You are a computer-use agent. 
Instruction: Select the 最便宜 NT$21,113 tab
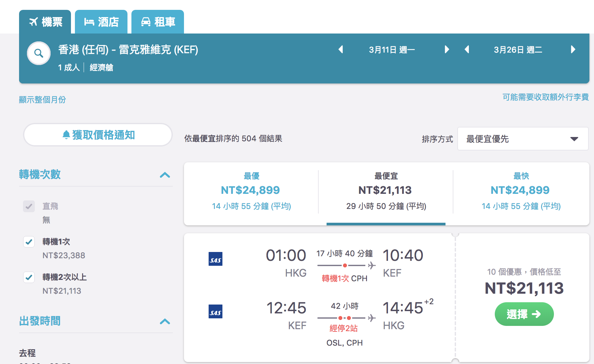pyautogui.click(x=386, y=193)
